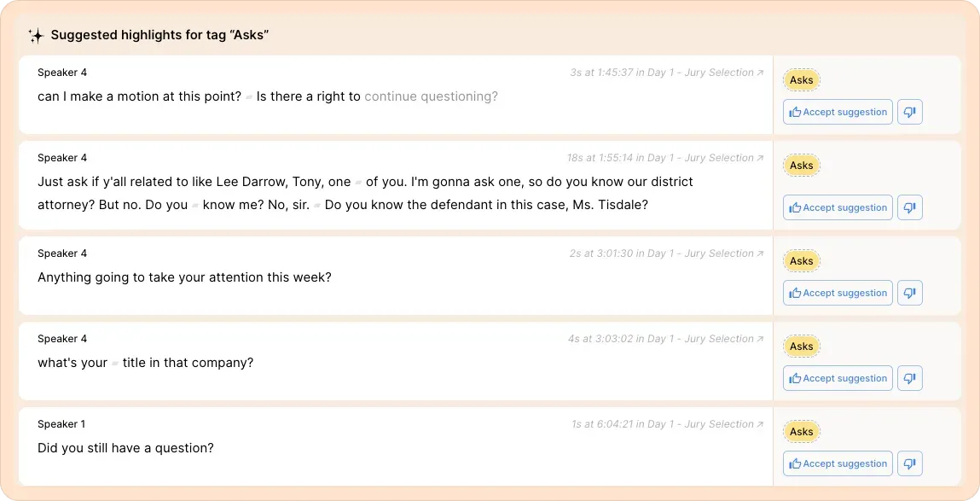
Task: Open the 1:45:37 Day 1 Jury Selection link
Action: [666, 73]
